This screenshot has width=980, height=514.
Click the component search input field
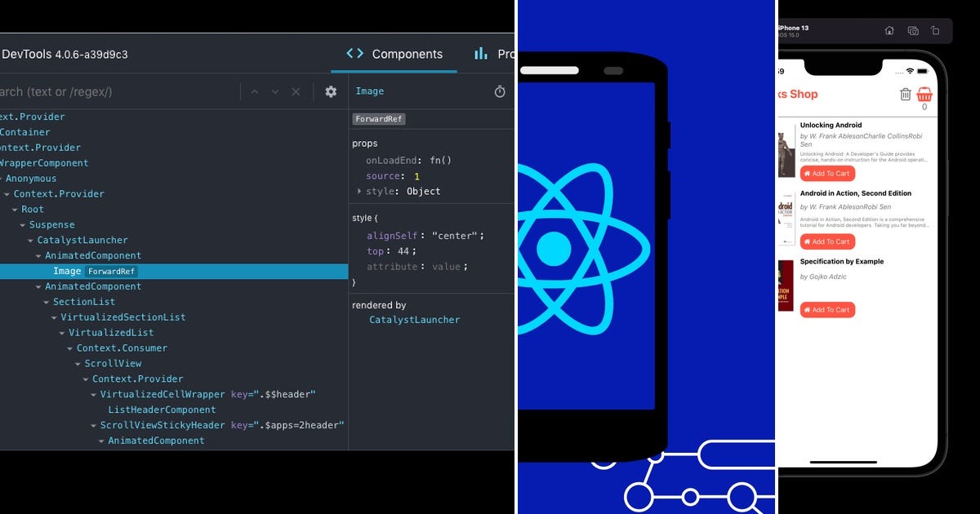click(114, 91)
